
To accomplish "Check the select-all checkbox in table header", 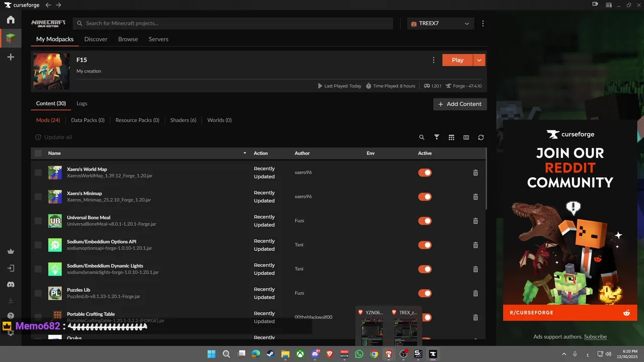I will pyautogui.click(x=38, y=153).
